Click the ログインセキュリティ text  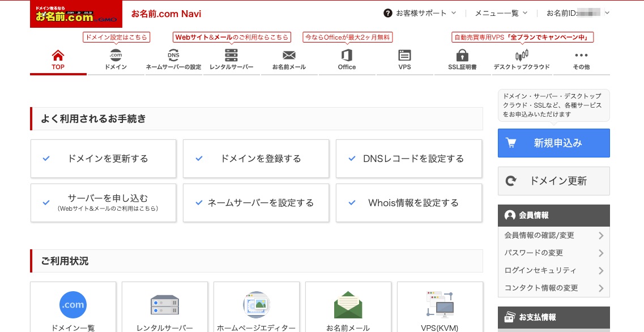[x=540, y=270]
